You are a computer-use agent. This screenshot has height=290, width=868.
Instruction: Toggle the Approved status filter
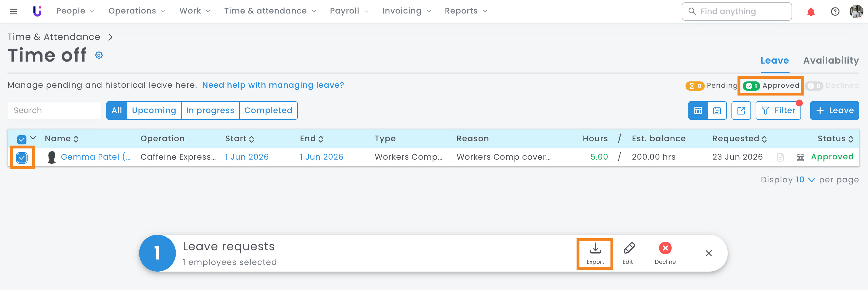771,86
